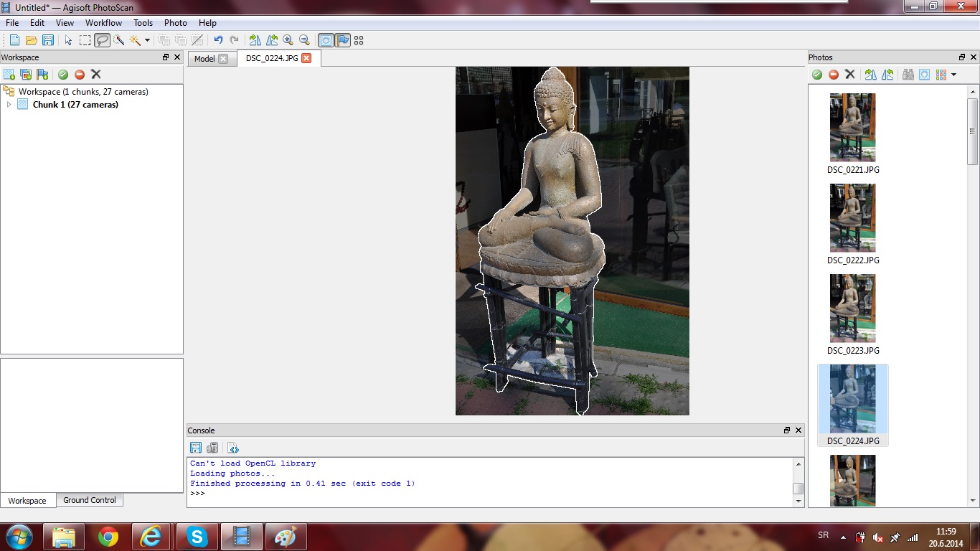980x551 pixels.
Task: Click the Invert Selection toolbar icon
Action: [197, 40]
